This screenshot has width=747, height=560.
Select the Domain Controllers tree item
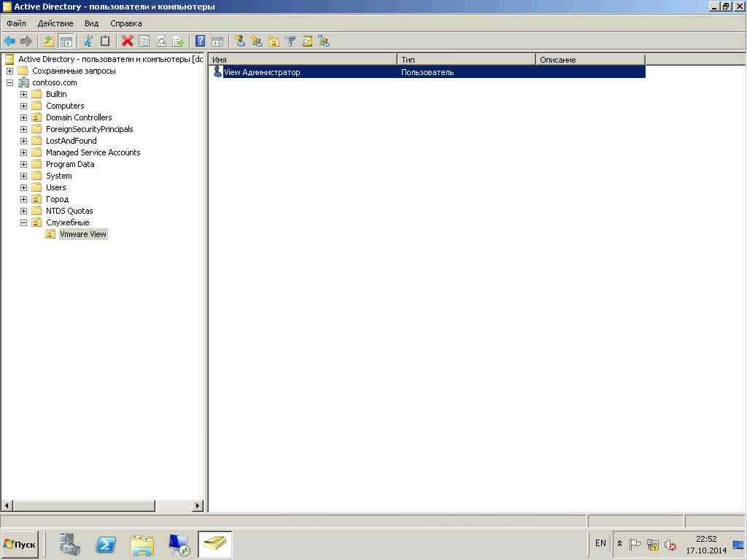pos(79,117)
